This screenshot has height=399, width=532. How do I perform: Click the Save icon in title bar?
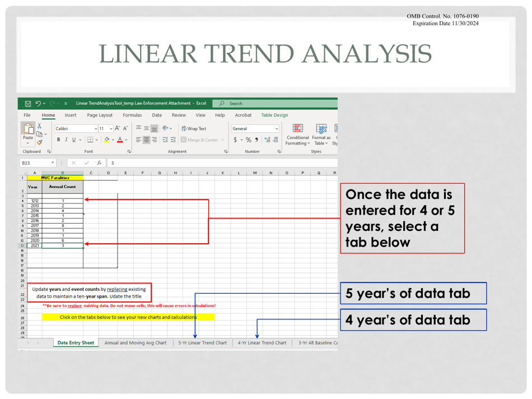tap(28, 104)
